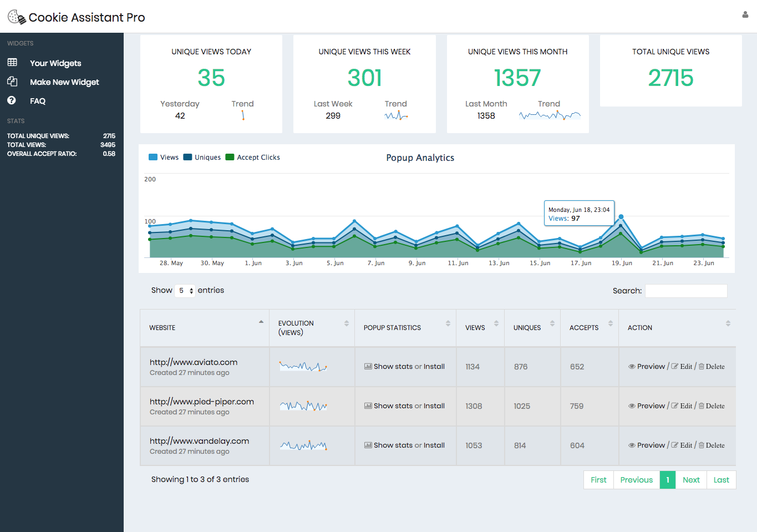Open the FAQ question mark icon
Image resolution: width=757 pixels, height=532 pixels.
pyautogui.click(x=12, y=100)
